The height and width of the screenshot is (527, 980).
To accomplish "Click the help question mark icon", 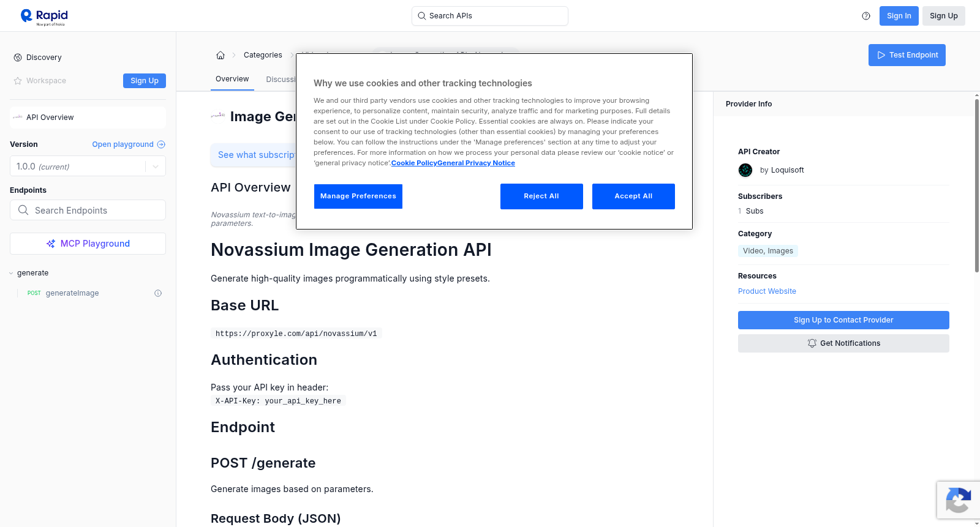I will click(866, 16).
